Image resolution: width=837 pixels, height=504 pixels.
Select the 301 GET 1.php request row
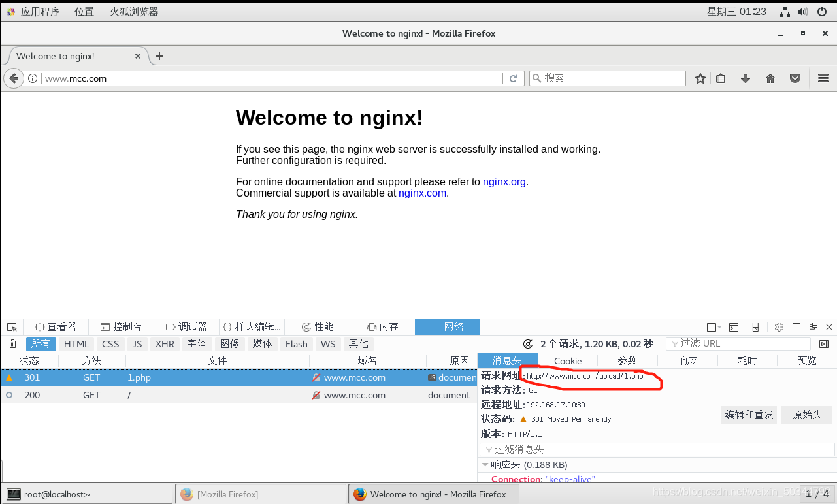[238, 377]
